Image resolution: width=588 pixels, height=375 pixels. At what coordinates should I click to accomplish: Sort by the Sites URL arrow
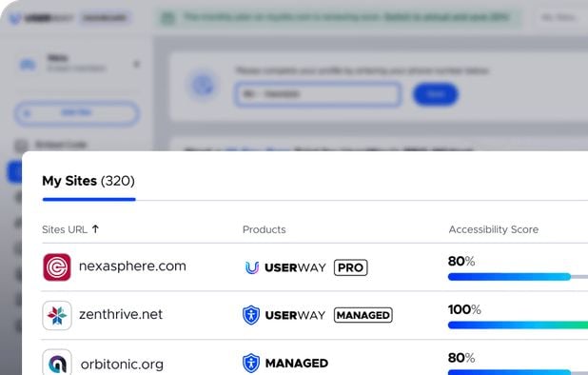pos(96,228)
